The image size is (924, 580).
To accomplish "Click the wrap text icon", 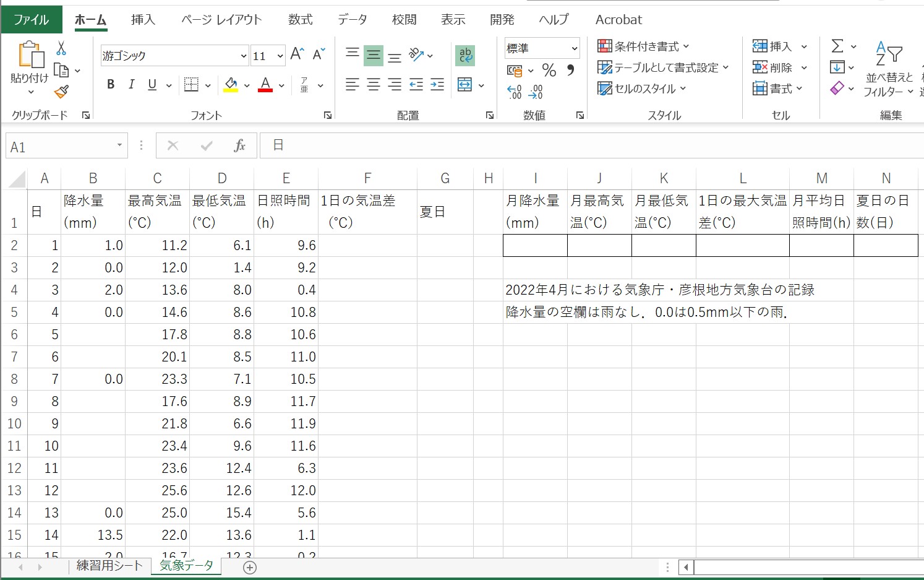I will pyautogui.click(x=465, y=55).
